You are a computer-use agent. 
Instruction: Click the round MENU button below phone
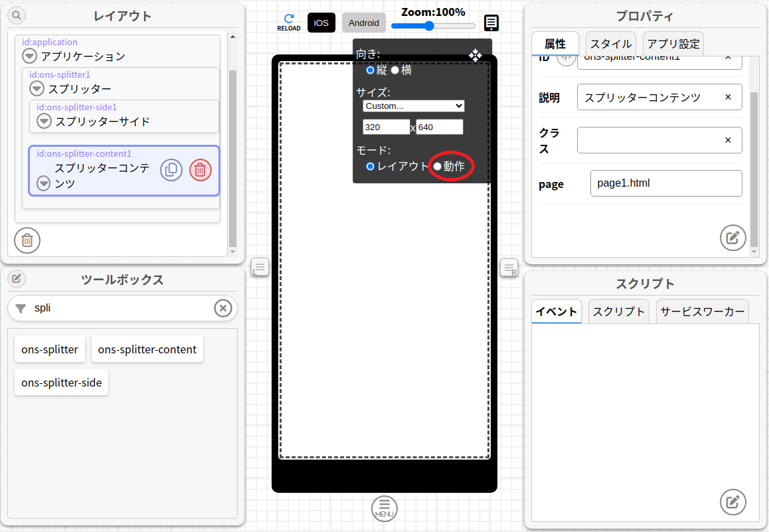click(384, 508)
